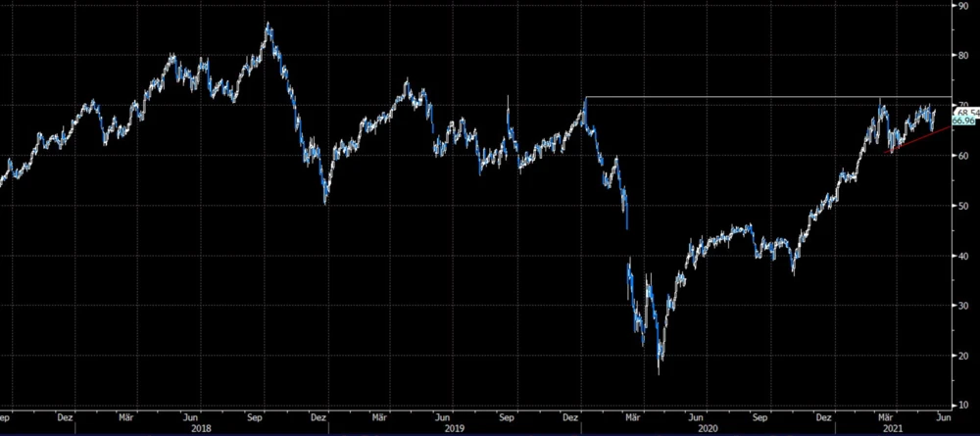Click the 80 price axis label
Screen dimensions: 980x436
point(965,55)
